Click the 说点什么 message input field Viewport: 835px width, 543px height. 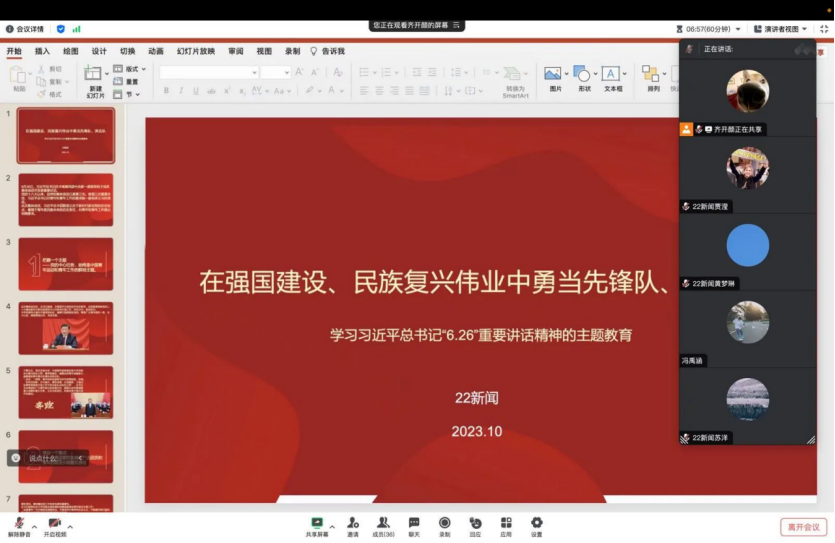45,458
